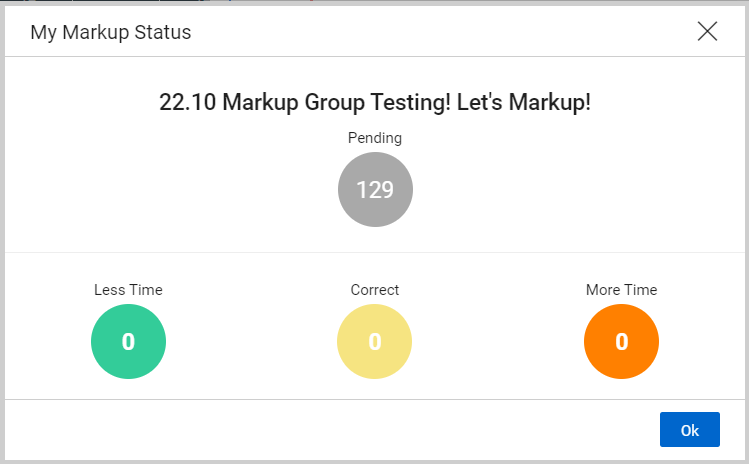Click the Group Testing! words in the heading
The width and height of the screenshot is (749, 464).
click(377, 102)
